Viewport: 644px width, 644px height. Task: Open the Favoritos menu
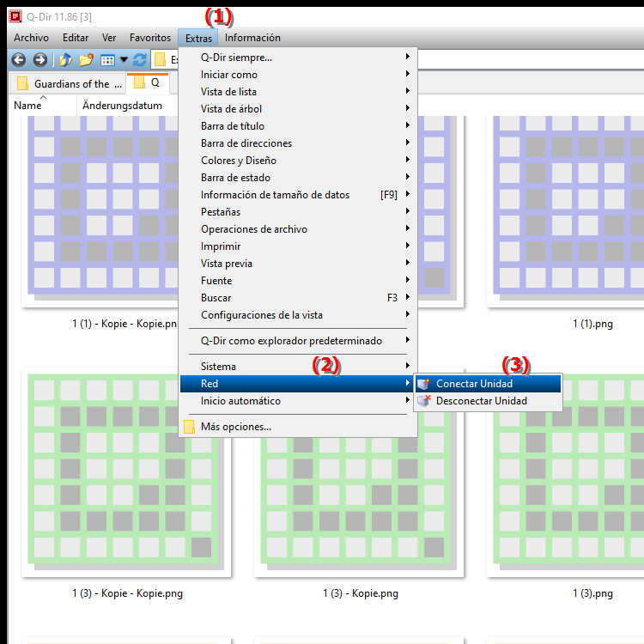tap(150, 38)
